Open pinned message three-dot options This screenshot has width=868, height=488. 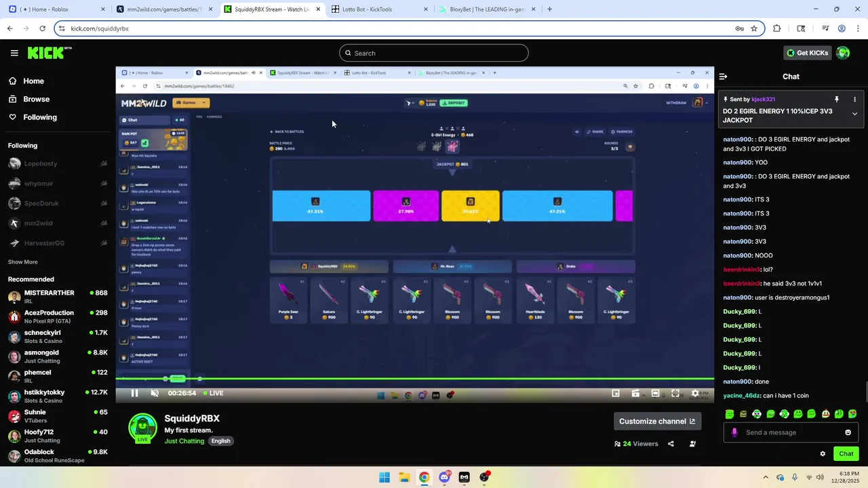(854, 99)
